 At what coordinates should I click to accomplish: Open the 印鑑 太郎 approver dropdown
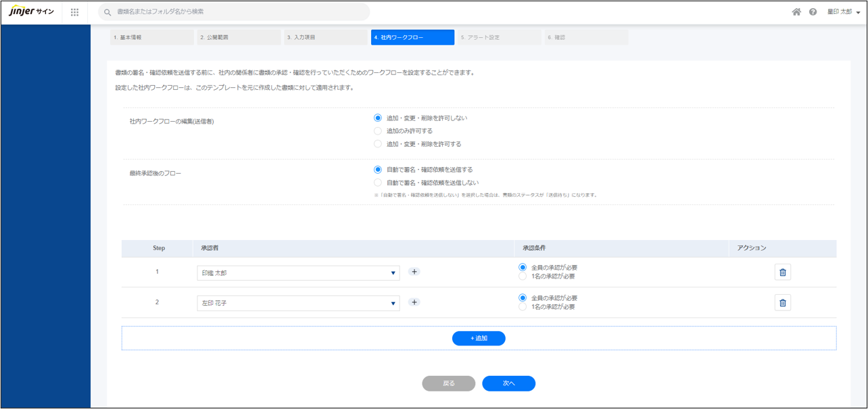click(297, 273)
